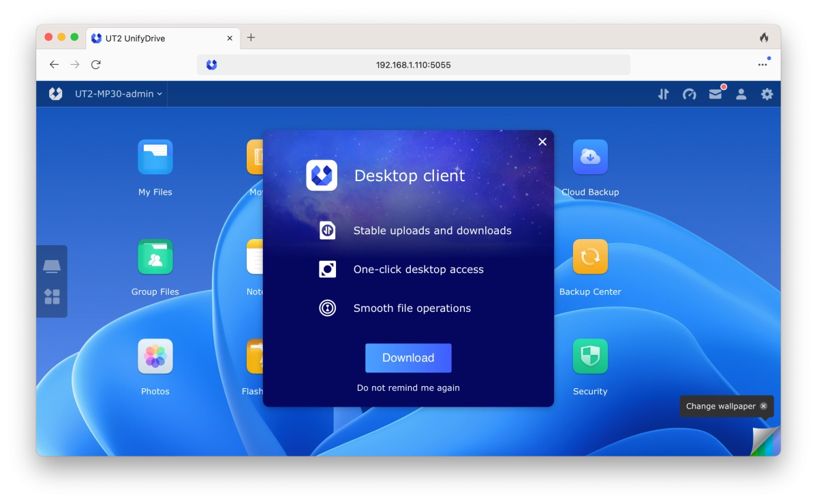Open the Group Files app

[155, 257]
